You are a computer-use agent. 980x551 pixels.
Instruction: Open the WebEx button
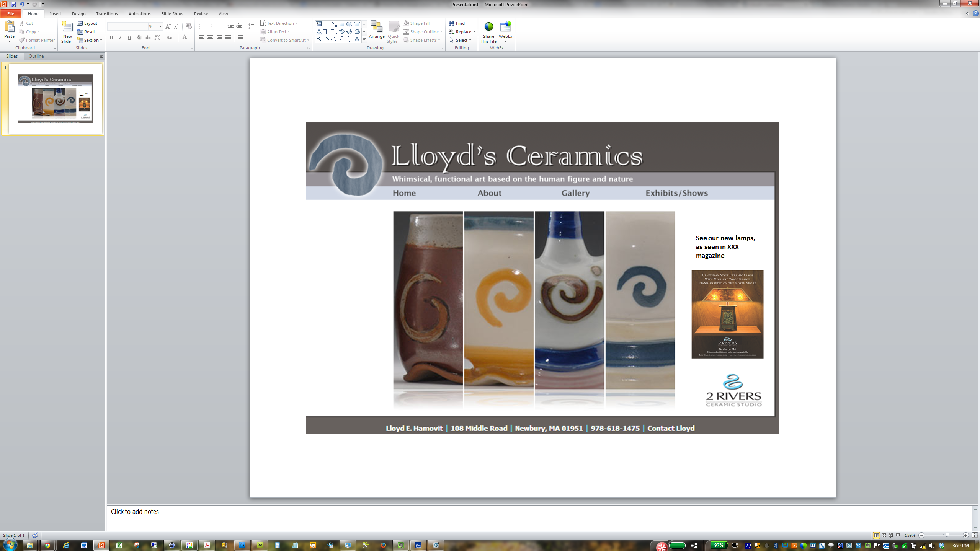(x=505, y=32)
